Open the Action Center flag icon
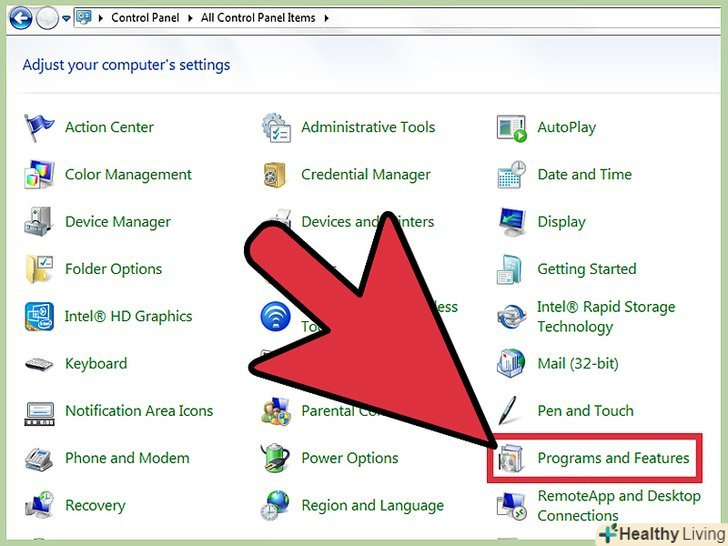 [39, 127]
